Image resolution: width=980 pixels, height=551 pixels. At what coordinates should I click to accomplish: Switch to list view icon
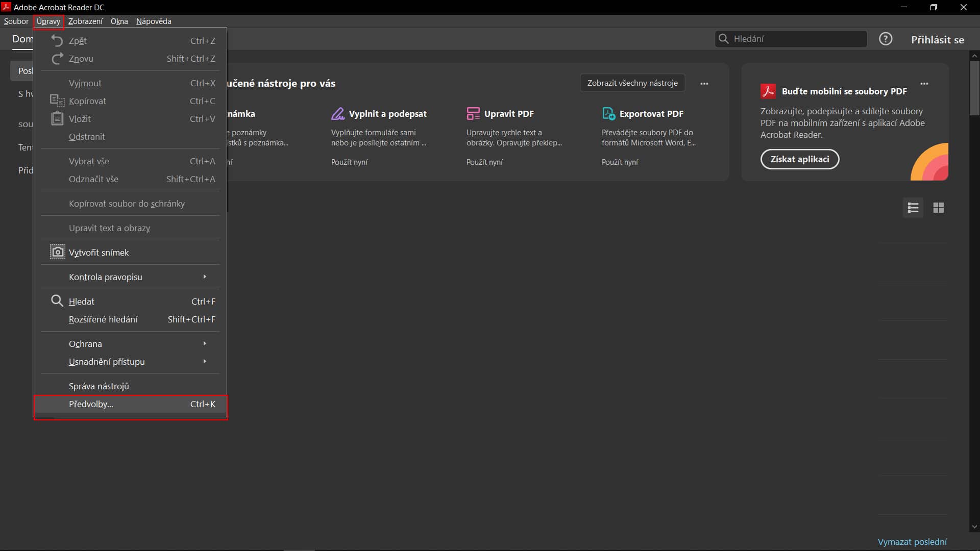[x=913, y=208]
